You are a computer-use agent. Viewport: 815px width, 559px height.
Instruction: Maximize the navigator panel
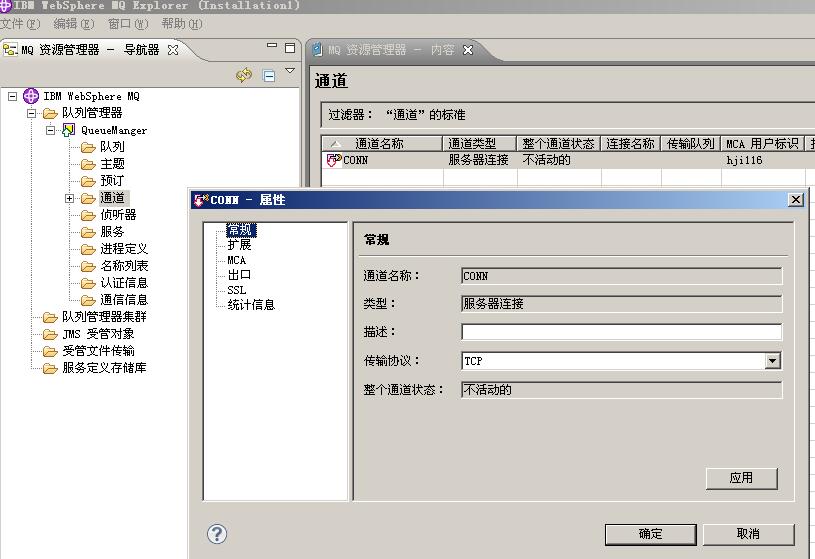(x=290, y=48)
